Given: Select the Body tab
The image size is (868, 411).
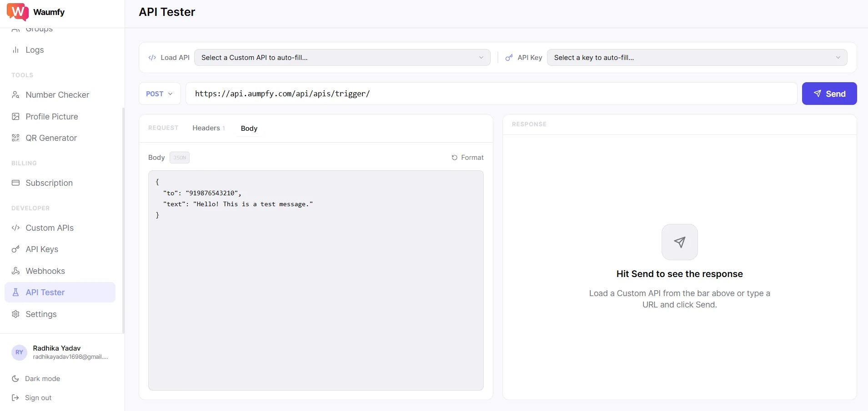Looking at the screenshot, I should (249, 129).
